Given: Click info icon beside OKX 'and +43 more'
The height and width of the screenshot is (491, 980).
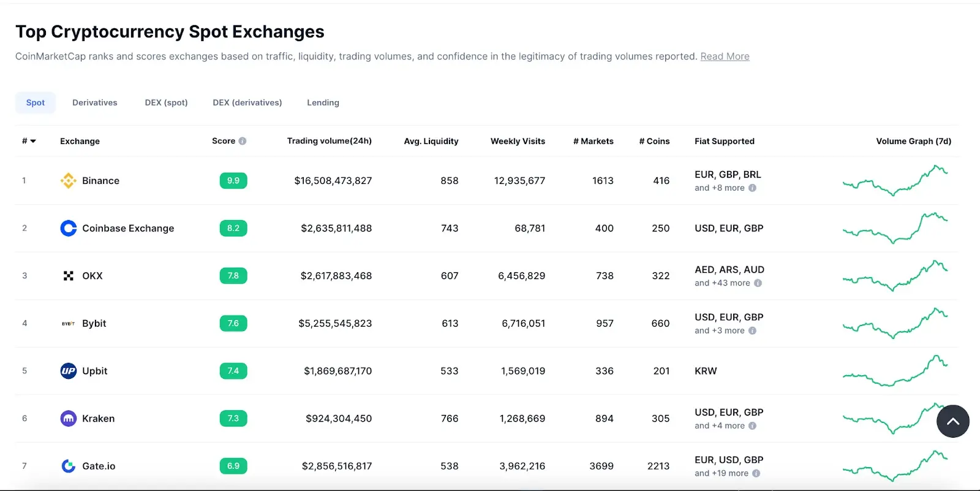Looking at the screenshot, I should click(758, 283).
